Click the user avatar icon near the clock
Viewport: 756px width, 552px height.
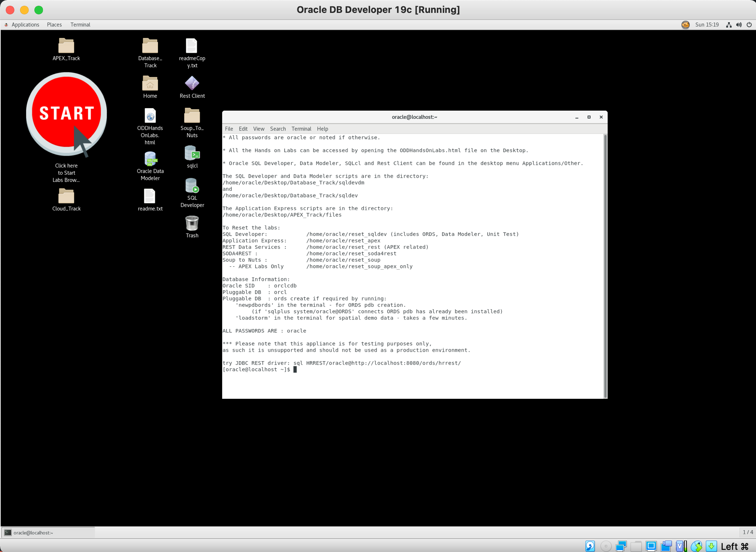tap(685, 25)
